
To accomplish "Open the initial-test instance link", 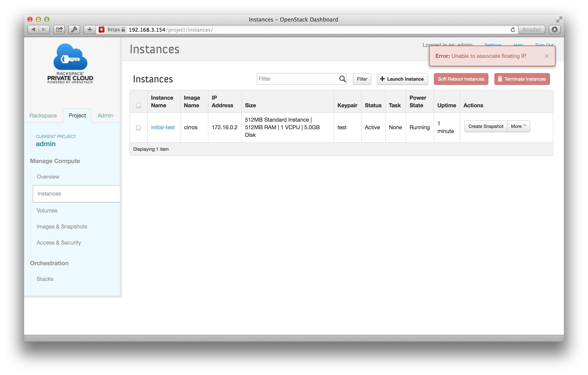I will pyautogui.click(x=163, y=127).
